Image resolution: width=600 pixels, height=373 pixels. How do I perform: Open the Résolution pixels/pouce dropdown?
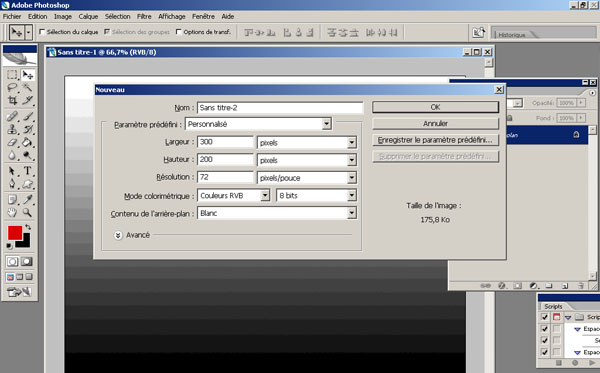(352, 178)
